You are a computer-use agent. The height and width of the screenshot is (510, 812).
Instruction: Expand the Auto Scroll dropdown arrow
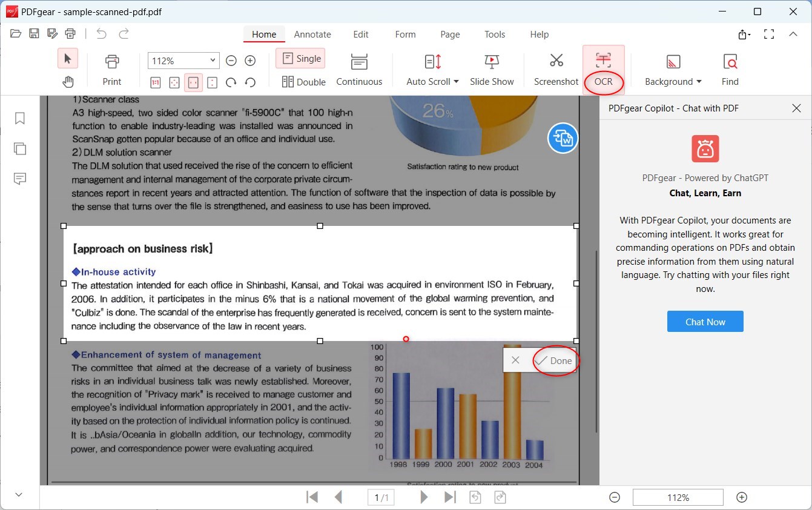click(x=456, y=82)
